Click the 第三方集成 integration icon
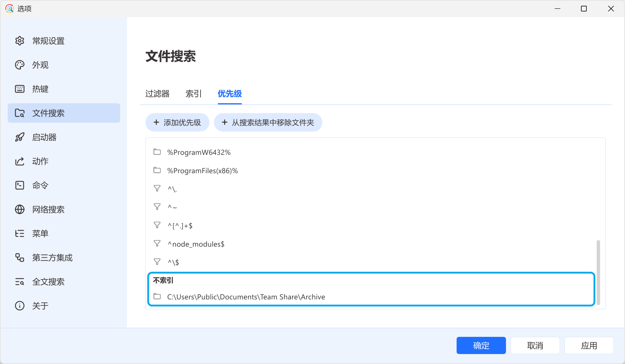Screen dimensions: 625x364 tap(20, 258)
